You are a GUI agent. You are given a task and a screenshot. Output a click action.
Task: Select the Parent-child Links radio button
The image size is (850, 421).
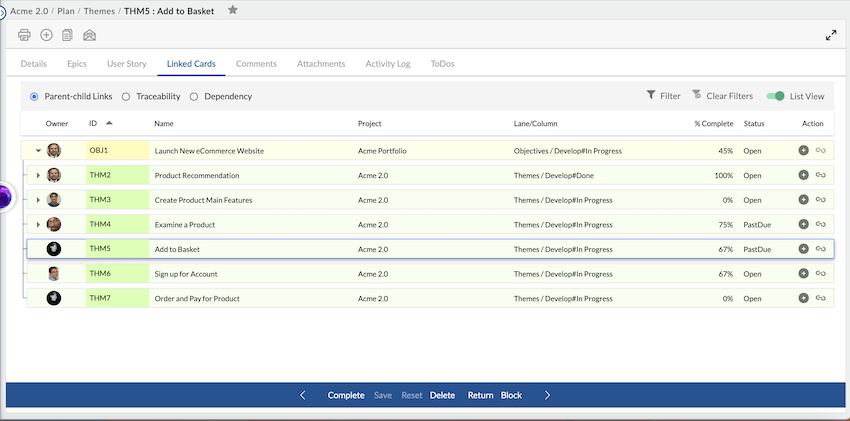coord(34,96)
